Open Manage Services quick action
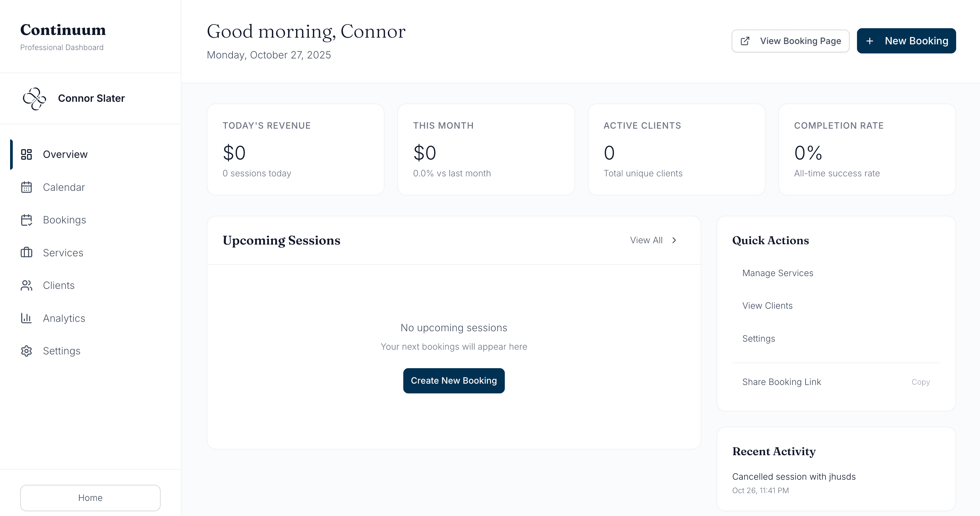The height and width of the screenshot is (516, 980). pyautogui.click(x=778, y=273)
